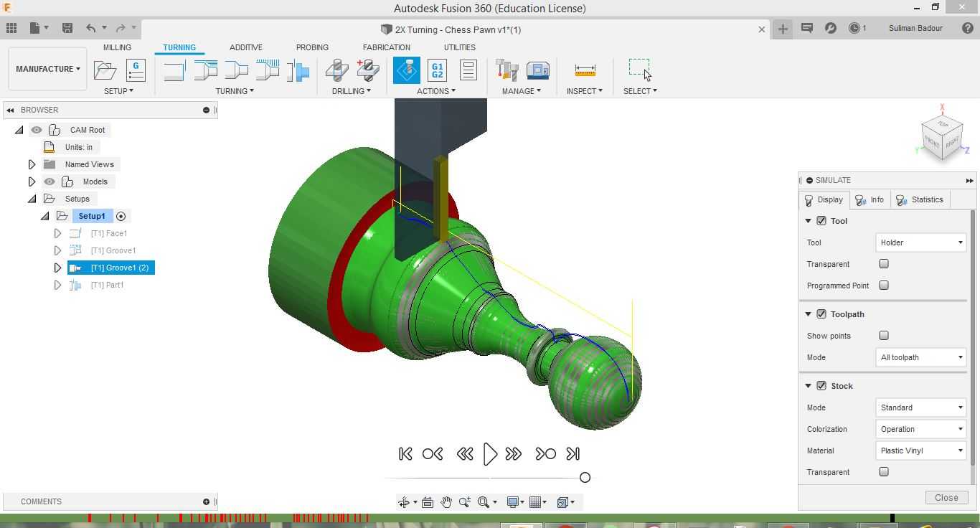Expand the Named Views tree node
980x528 pixels.
click(x=32, y=164)
